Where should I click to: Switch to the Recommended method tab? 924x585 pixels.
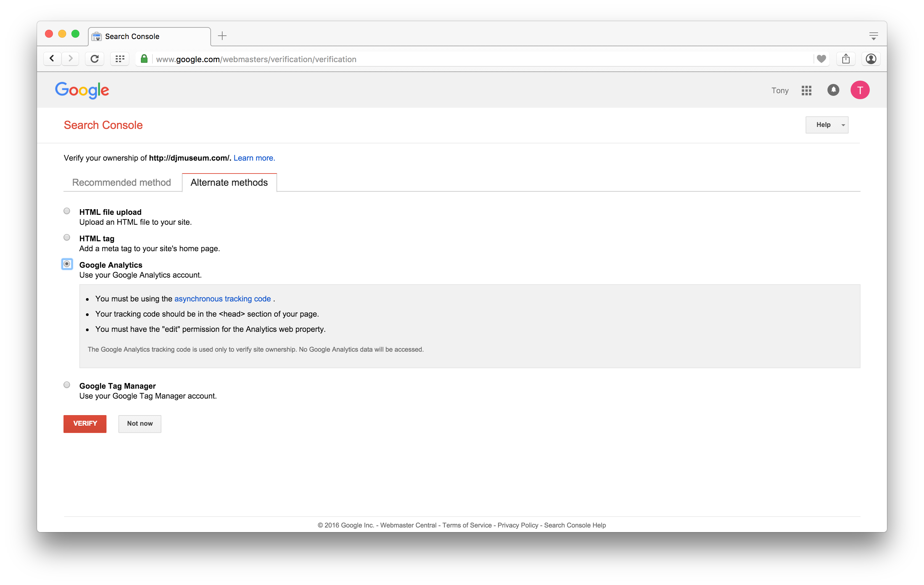[122, 182]
